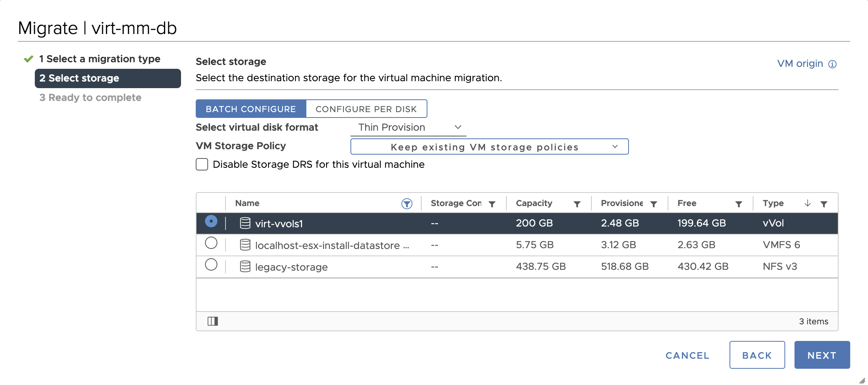The width and height of the screenshot is (868, 385).
Task: Open step 3 Ready to complete
Action: click(90, 97)
